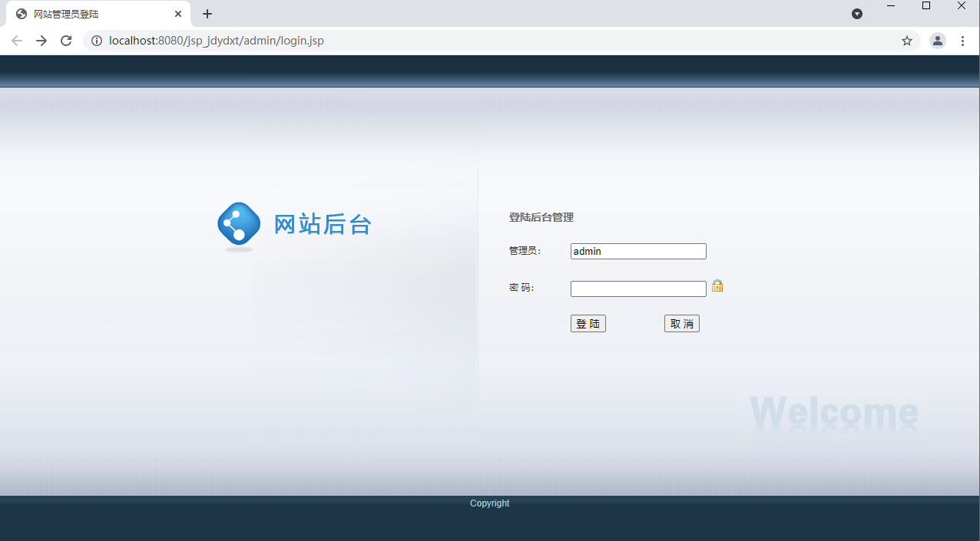Select the 网站管理员登陆 browser tab
980x541 pixels.
pyautogui.click(x=98, y=14)
